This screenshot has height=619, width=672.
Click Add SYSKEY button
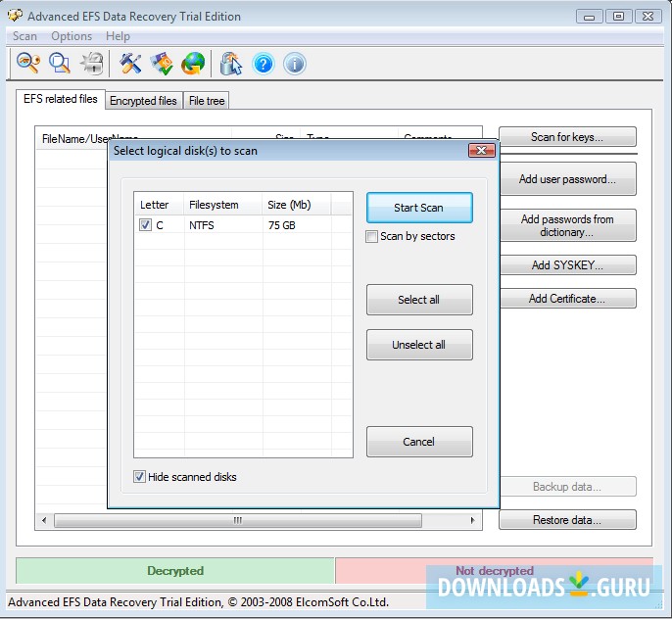click(x=567, y=265)
